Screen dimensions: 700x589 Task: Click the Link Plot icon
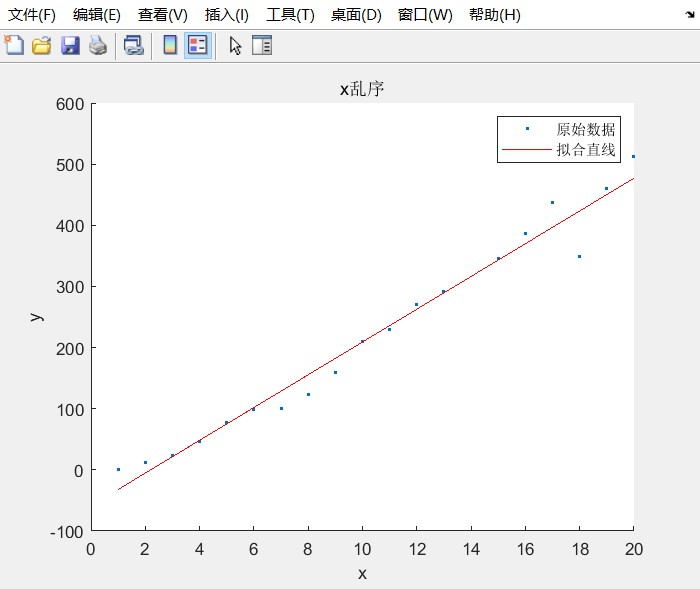pos(133,46)
